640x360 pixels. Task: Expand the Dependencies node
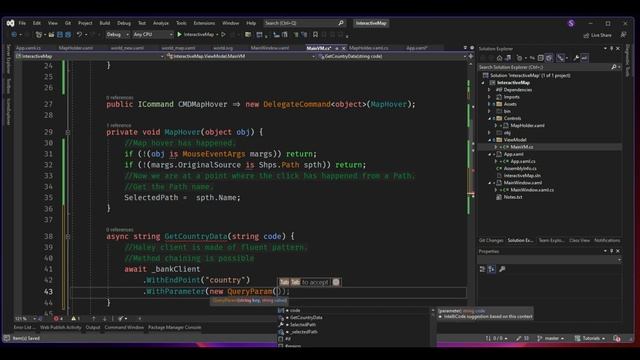489,90
